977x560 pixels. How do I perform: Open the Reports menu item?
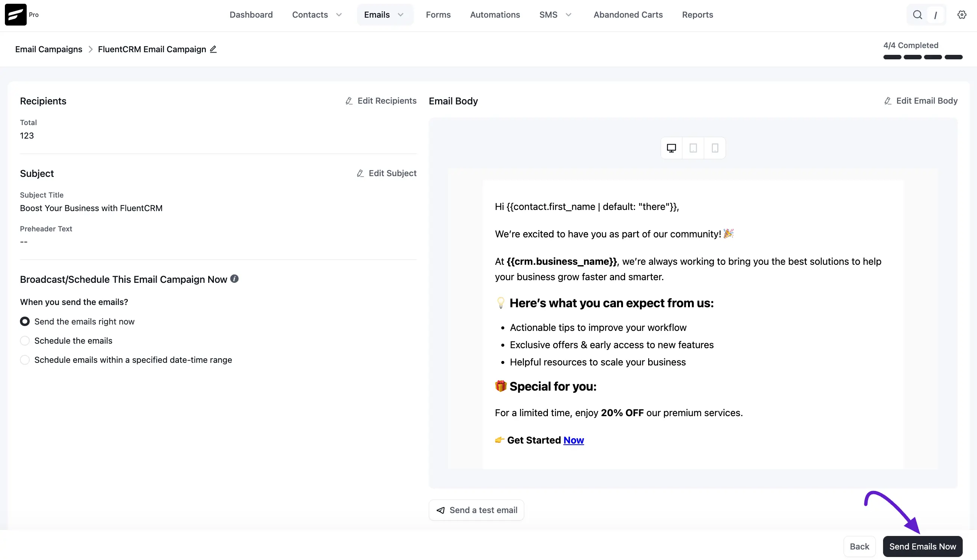697,15
